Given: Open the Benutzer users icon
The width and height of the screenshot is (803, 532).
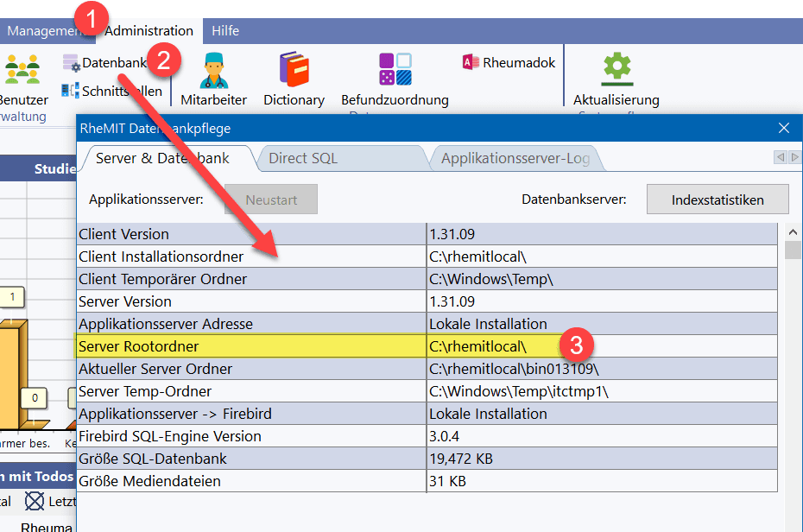Looking at the screenshot, I should coord(22,71).
